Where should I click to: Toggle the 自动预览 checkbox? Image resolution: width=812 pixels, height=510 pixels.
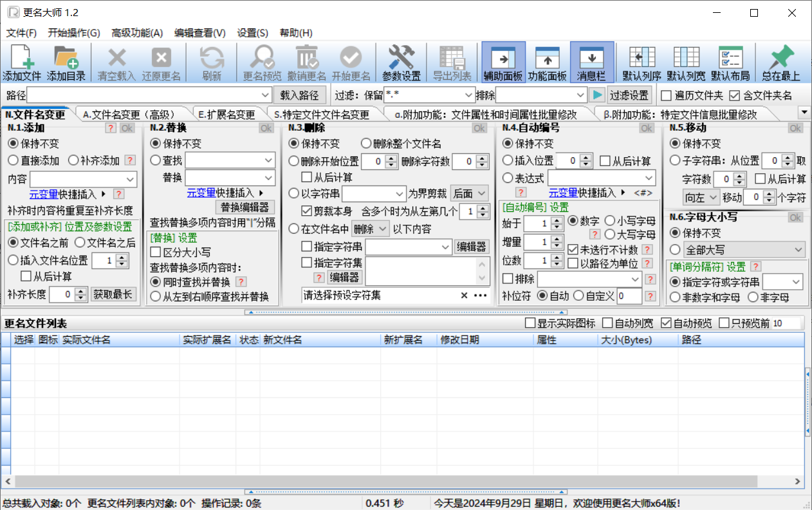(666, 323)
